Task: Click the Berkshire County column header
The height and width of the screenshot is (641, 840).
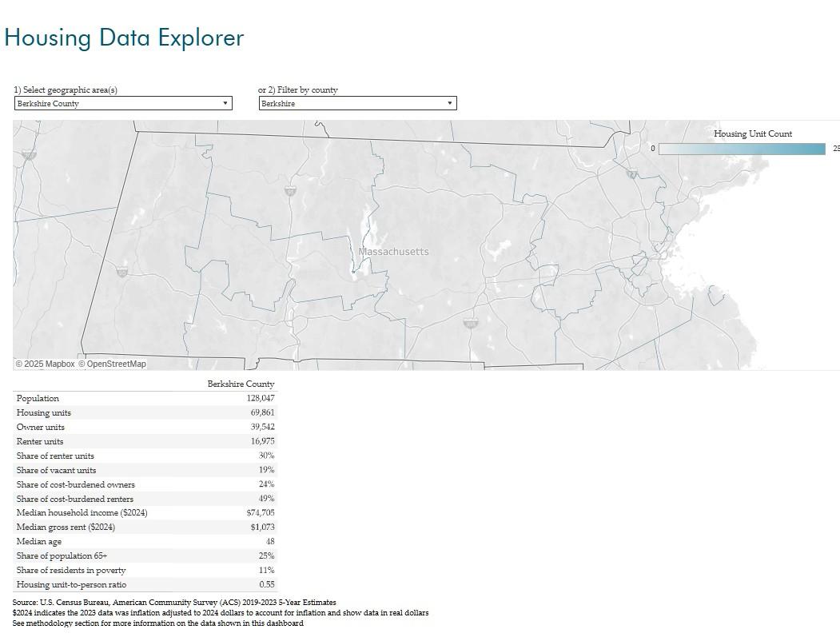Action: click(x=241, y=384)
